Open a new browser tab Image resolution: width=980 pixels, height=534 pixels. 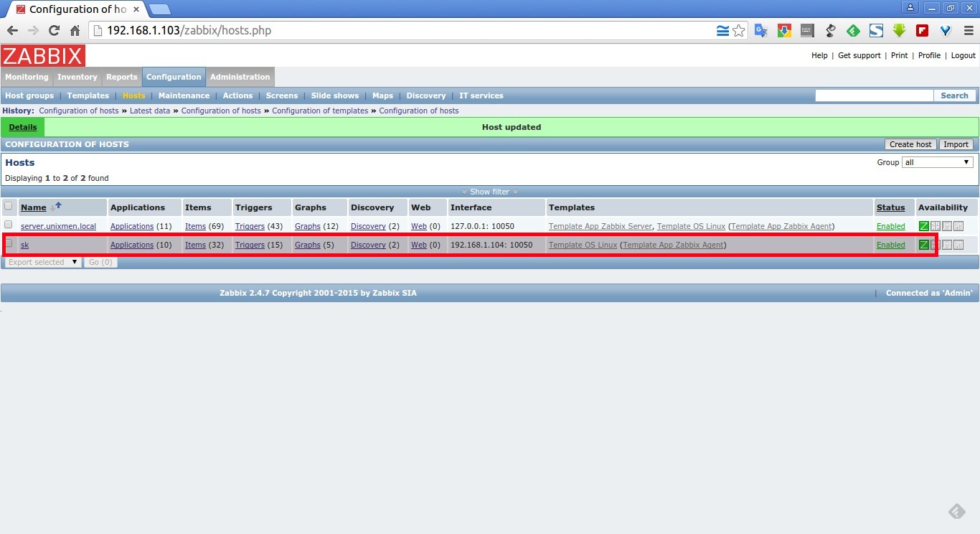click(159, 9)
